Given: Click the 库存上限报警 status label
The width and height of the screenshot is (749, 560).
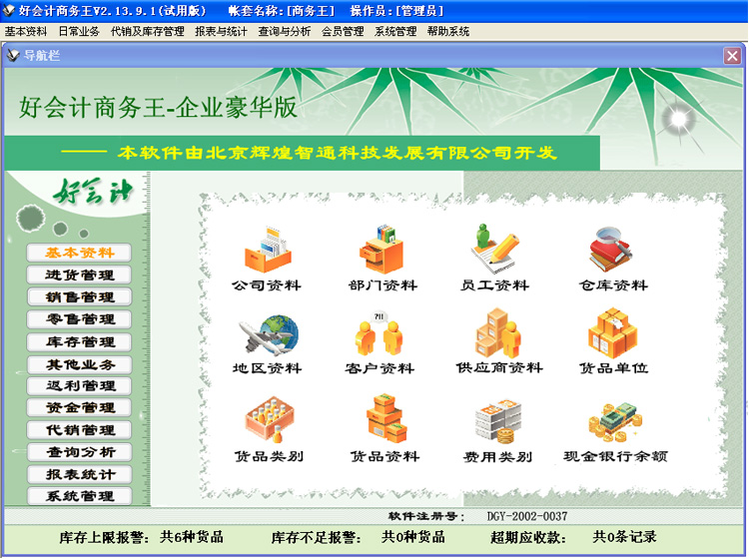Looking at the screenshot, I should 104,538.
